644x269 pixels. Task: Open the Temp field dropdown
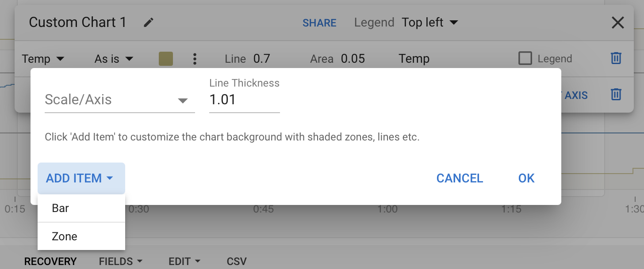(x=43, y=59)
